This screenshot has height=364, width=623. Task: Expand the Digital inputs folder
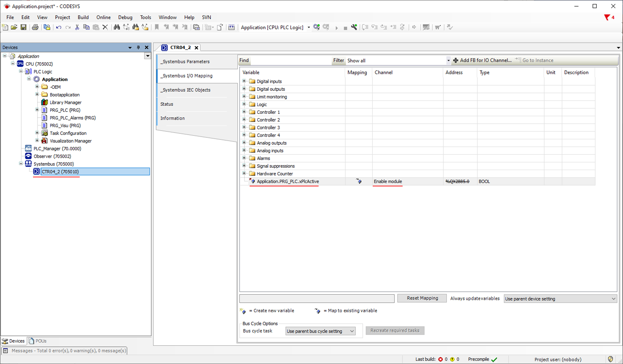[244, 81]
